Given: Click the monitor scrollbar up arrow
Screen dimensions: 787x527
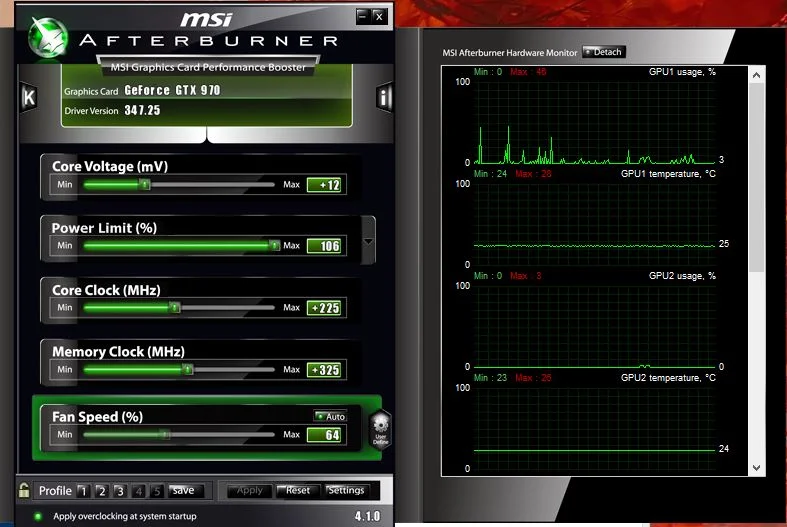Looking at the screenshot, I should tap(756, 75).
